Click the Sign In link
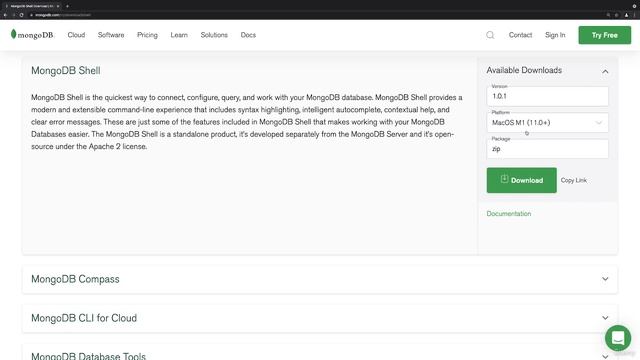The image size is (640, 360). pyautogui.click(x=555, y=35)
